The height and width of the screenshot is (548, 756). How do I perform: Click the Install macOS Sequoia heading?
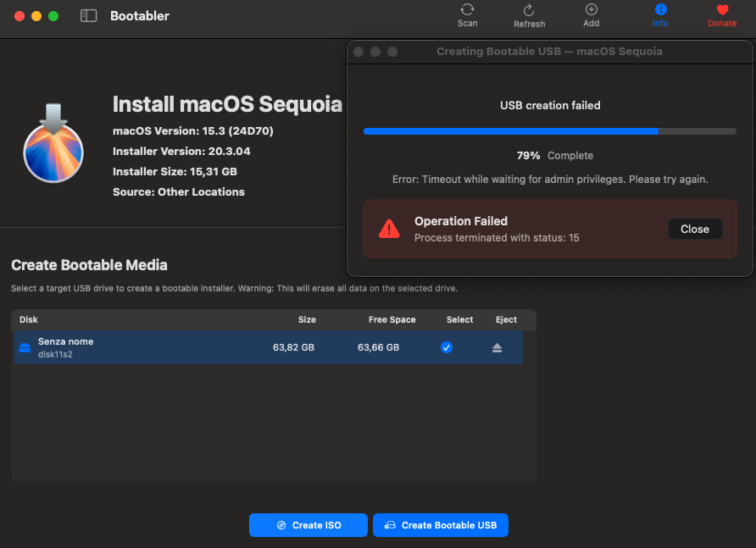tap(227, 104)
